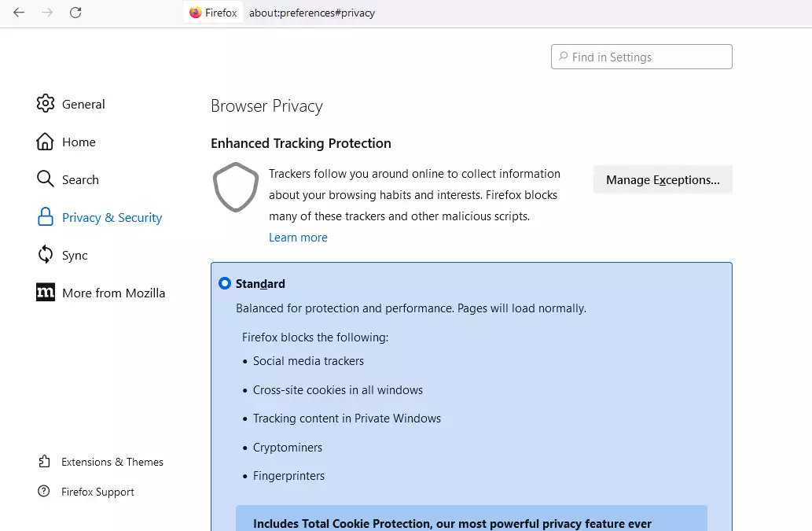Click 'Cross-site cookies in all windows' text
The width and height of the screenshot is (812, 531).
tap(338, 390)
